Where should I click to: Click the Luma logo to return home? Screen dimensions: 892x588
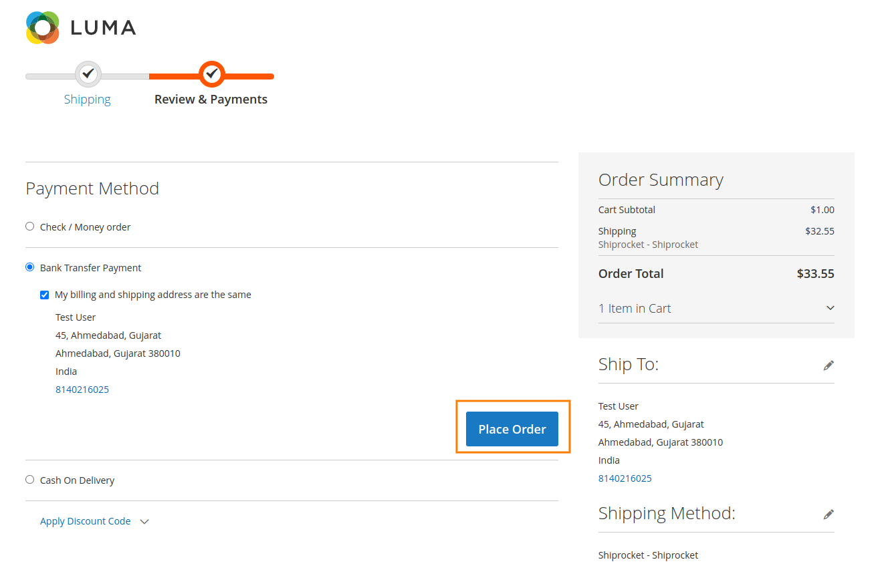tap(80, 27)
